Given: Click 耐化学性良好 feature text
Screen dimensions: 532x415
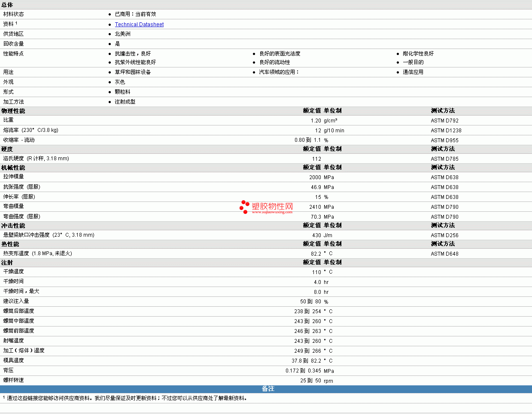Looking at the screenshot, I should [x=418, y=54].
